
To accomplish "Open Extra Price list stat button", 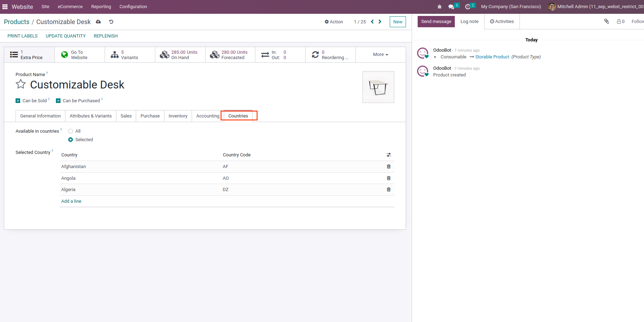I will click(29, 55).
